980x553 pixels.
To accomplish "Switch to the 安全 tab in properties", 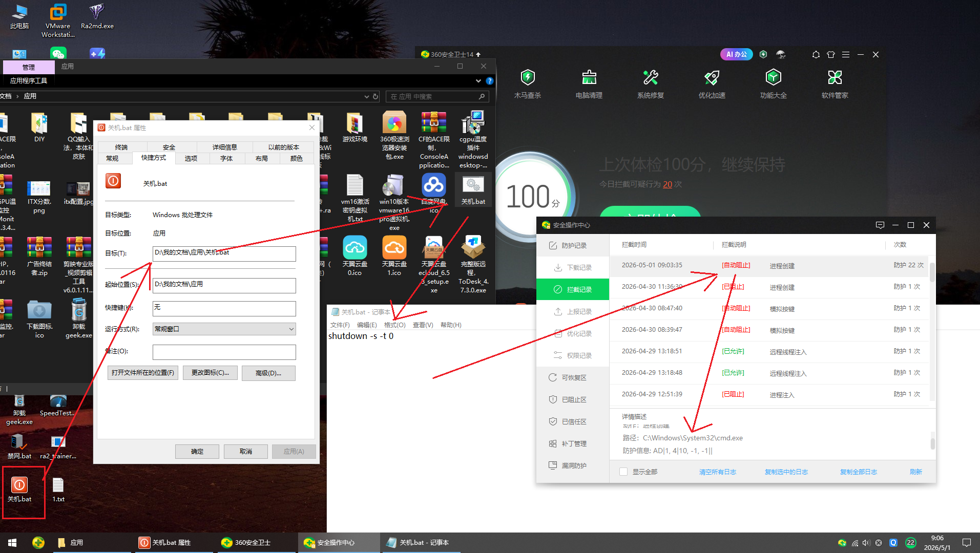I will pos(169,147).
